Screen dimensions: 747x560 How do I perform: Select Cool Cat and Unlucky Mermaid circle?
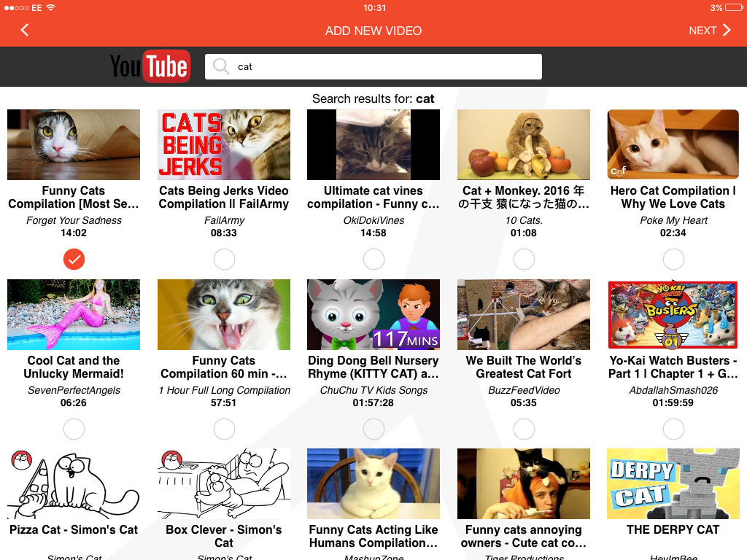[74, 429]
